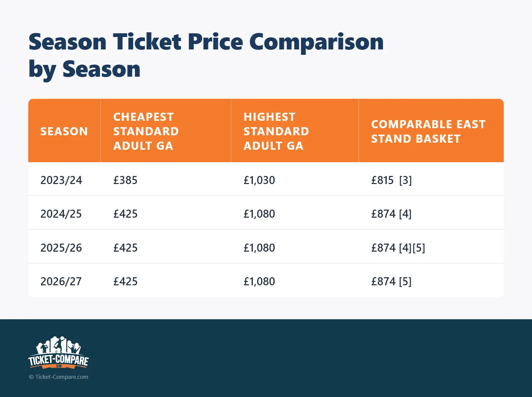
Task: Click footnote [4] in the 2024/25 row
Action: coord(405,214)
